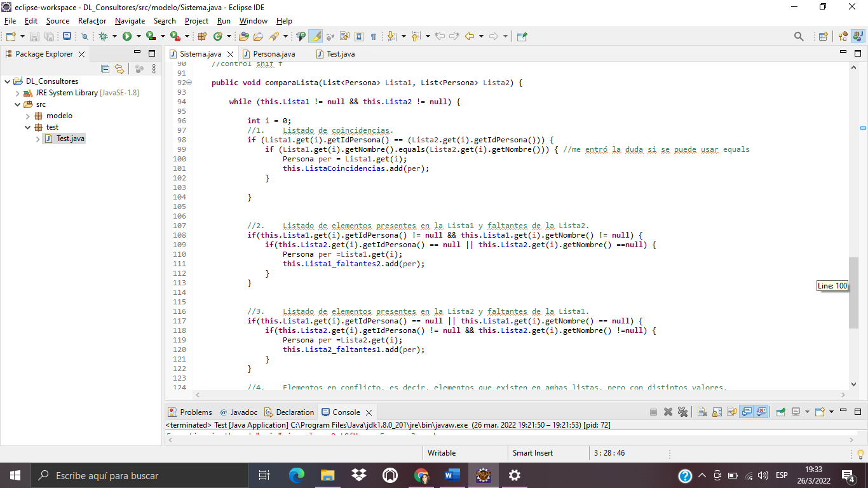
Task: Switch to Declaration view tab
Action: (289, 412)
